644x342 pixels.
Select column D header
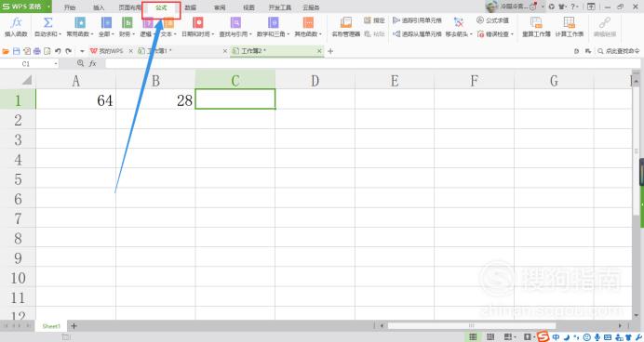315,80
